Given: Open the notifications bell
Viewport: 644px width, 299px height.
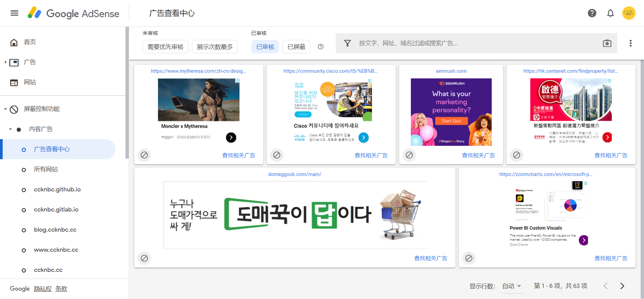Looking at the screenshot, I should pos(610,13).
